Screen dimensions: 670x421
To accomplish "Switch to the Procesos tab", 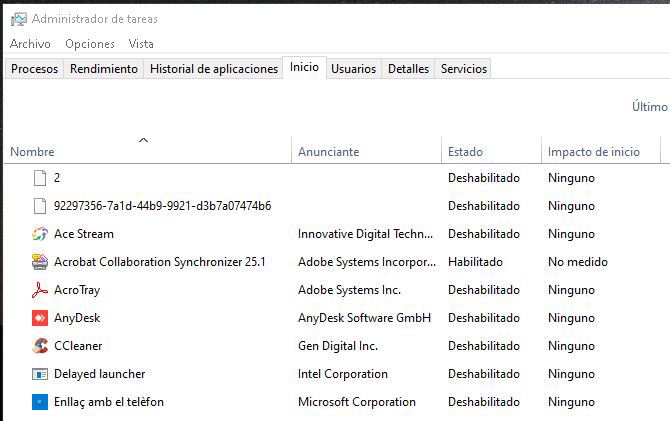I will coord(34,69).
